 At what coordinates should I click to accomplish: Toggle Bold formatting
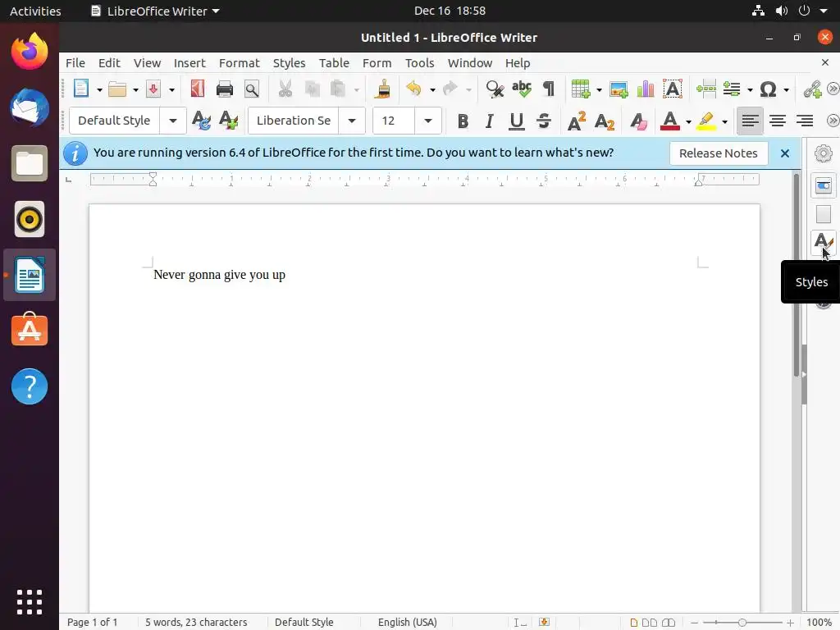pos(463,121)
